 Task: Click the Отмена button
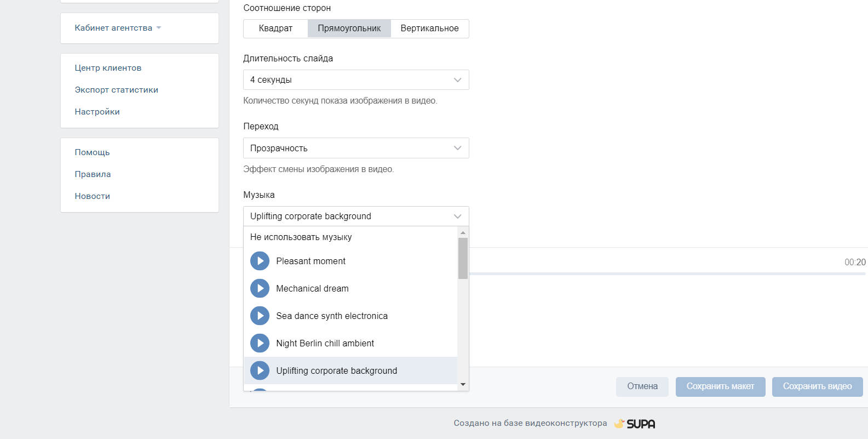642,386
